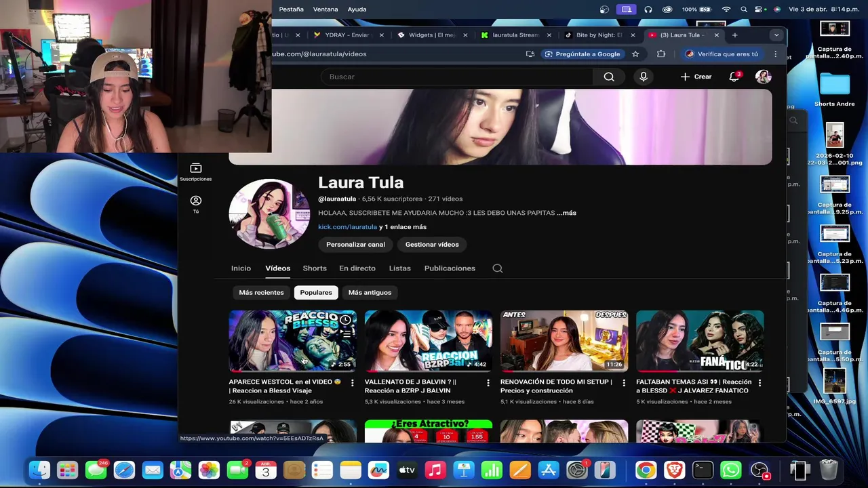The height and width of the screenshot is (488, 868).
Task: Select the Más antiguos filter chip
Action: [x=370, y=293]
